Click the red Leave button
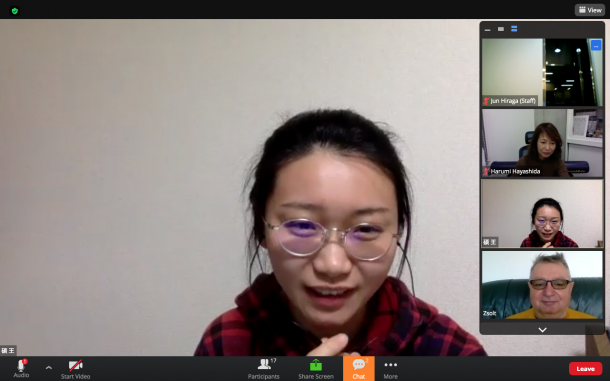Image resolution: width=610 pixels, height=381 pixels. point(585,369)
